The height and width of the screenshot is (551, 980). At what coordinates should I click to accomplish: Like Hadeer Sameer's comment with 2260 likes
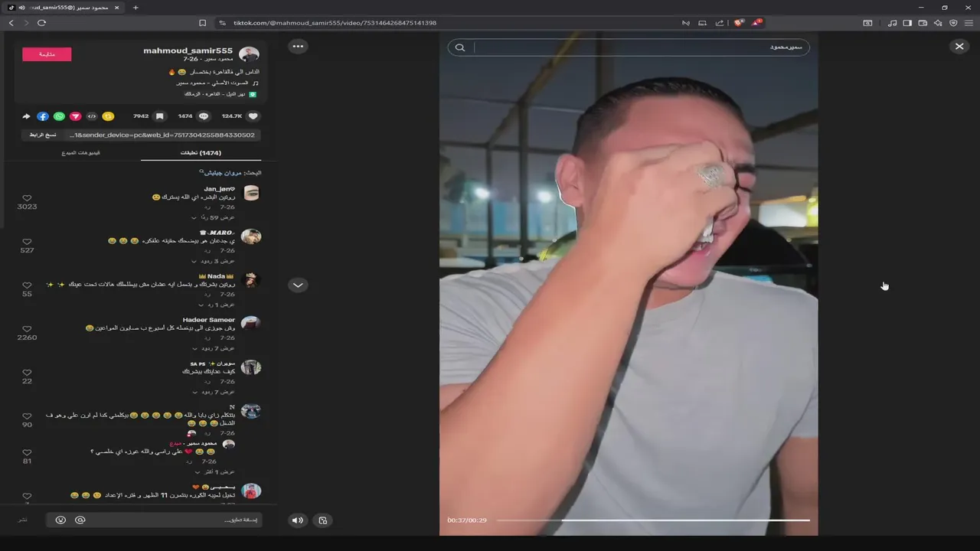point(27,329)
